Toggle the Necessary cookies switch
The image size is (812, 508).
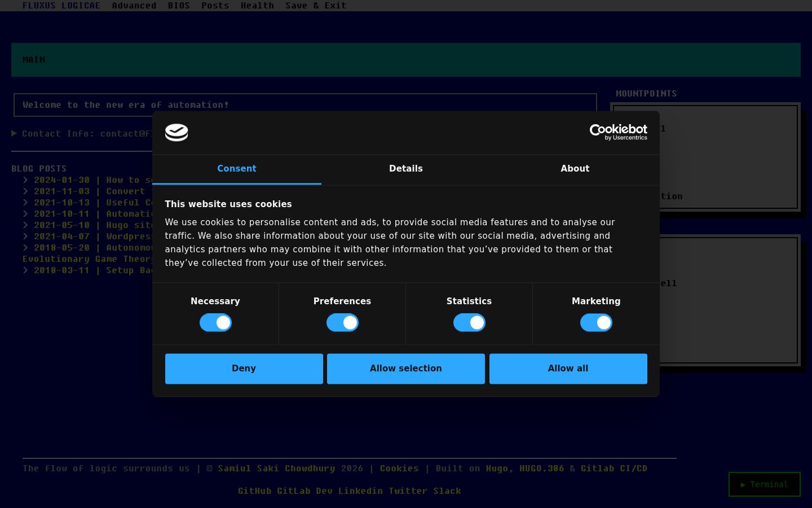[215, 323]
